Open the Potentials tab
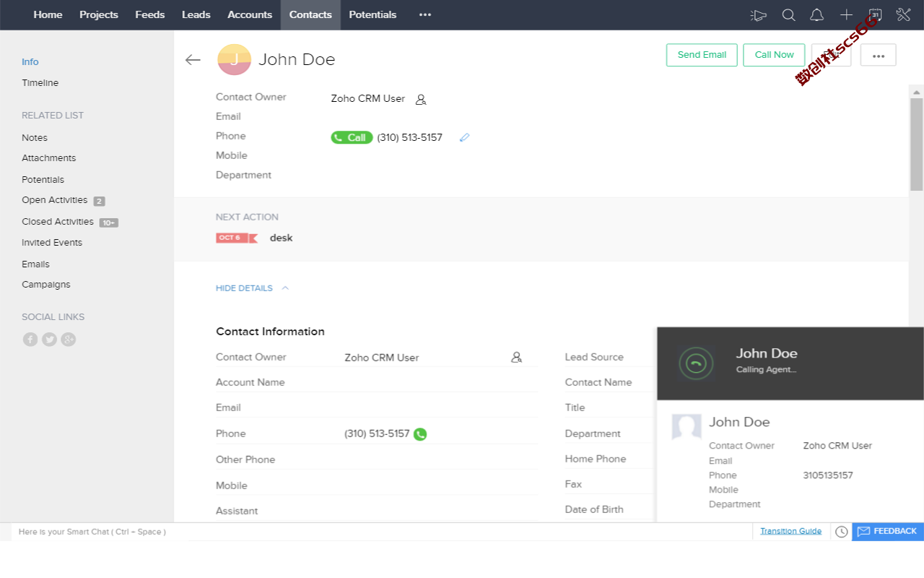Image resolution: width=924 pixels, height=578 pixels. coord(372,15)
